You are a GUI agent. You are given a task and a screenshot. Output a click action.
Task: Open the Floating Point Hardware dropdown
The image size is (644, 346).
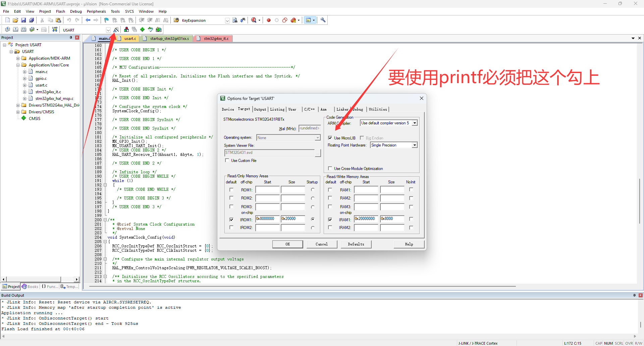click(415, 145)
